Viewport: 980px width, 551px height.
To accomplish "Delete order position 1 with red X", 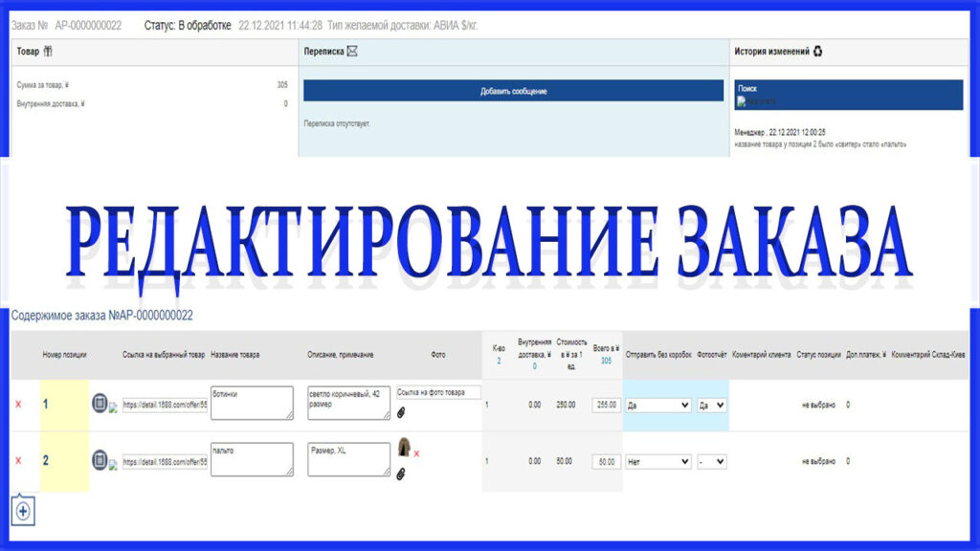I will coord(17,405).
